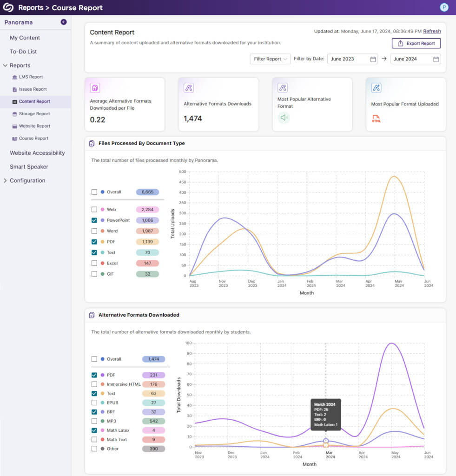Open the profile avatar marked P
The width and height of the screenshot is (456, 476).
(x=444, y=7)
